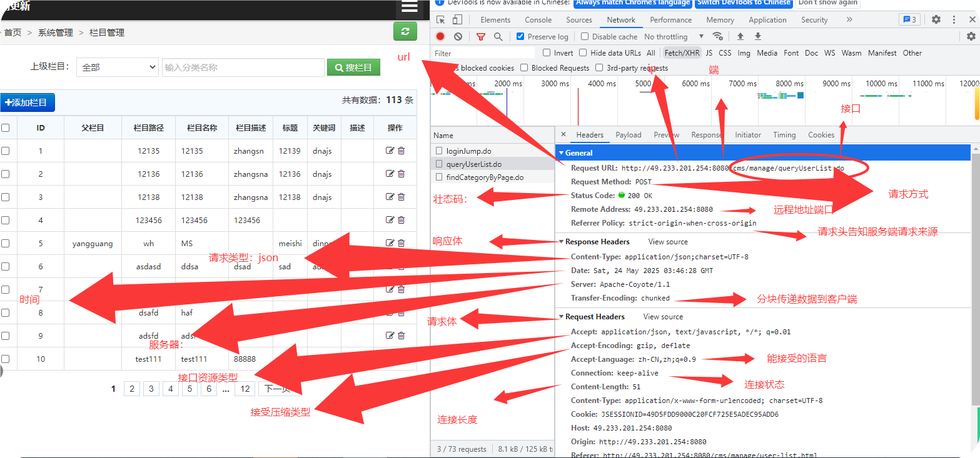Select the Fetch/XHR request type filter
Viewport: 980px width, 458px height.
point(682,53)
